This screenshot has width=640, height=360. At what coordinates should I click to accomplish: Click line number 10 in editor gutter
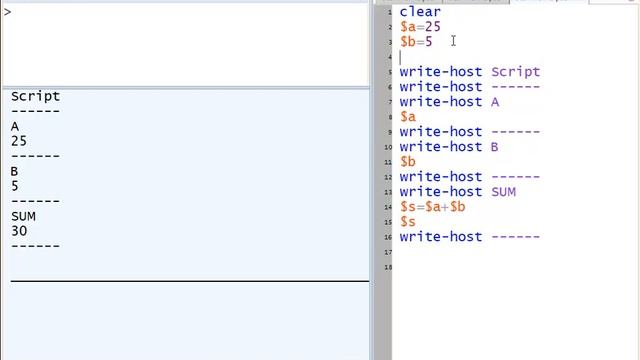coord(388,147)
